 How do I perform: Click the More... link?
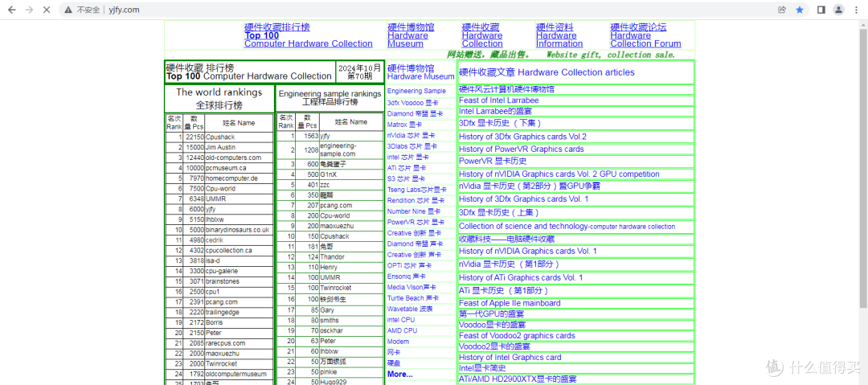399,374
